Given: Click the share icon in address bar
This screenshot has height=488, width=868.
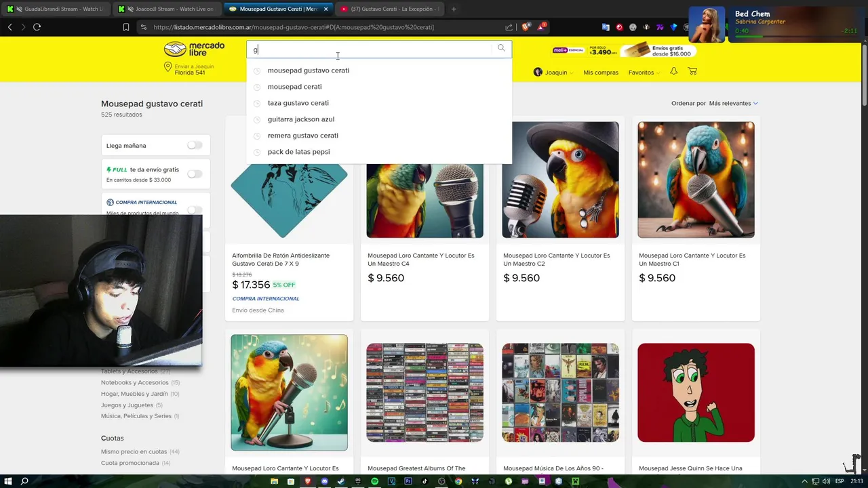Looking at the screenshot, I should coord(509,27).
